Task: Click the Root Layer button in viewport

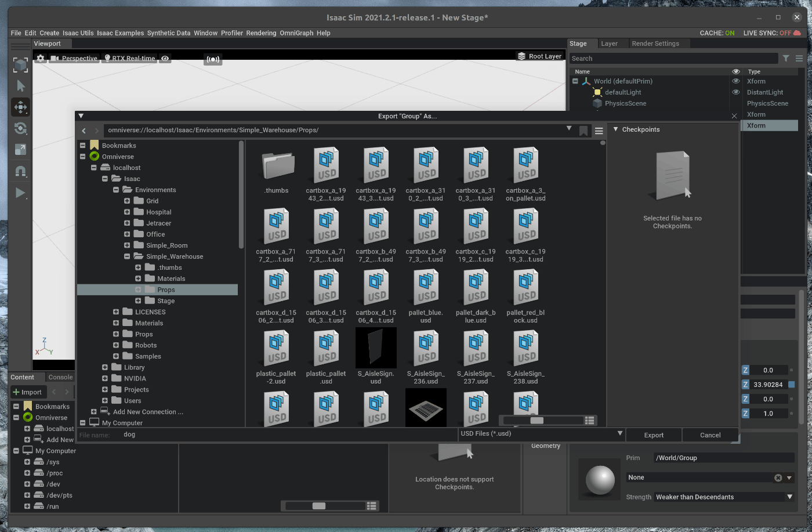Action: click(539, 56)
